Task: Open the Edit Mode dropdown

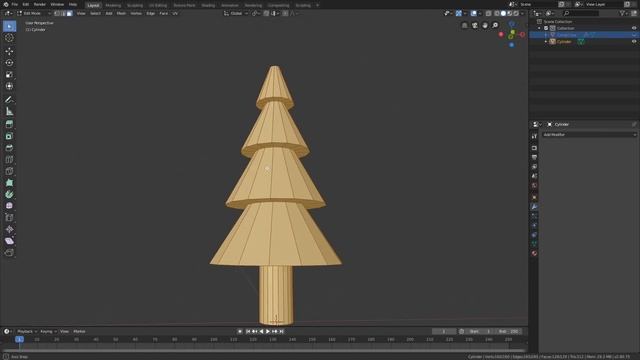Action: coord(34,13)
